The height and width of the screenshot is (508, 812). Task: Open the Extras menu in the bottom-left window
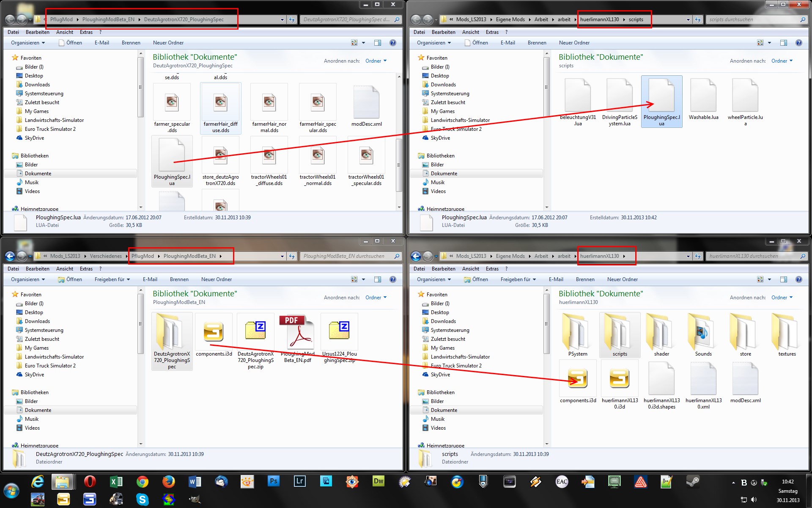click(x=86, y=269)
